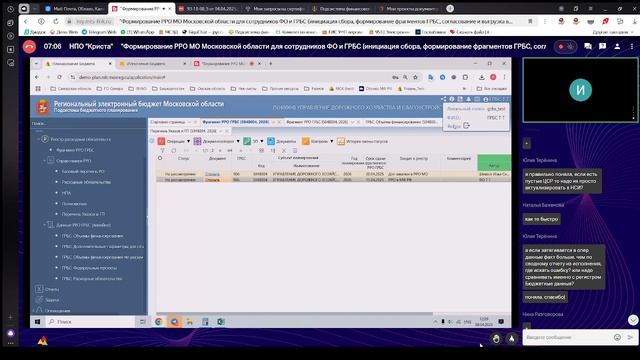Open the Контроль toolbar button

pos(315,141)
